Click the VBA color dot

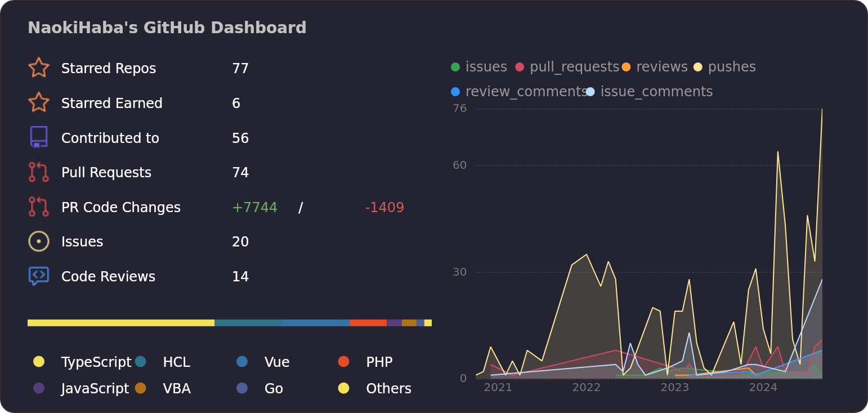click(140, 388)
